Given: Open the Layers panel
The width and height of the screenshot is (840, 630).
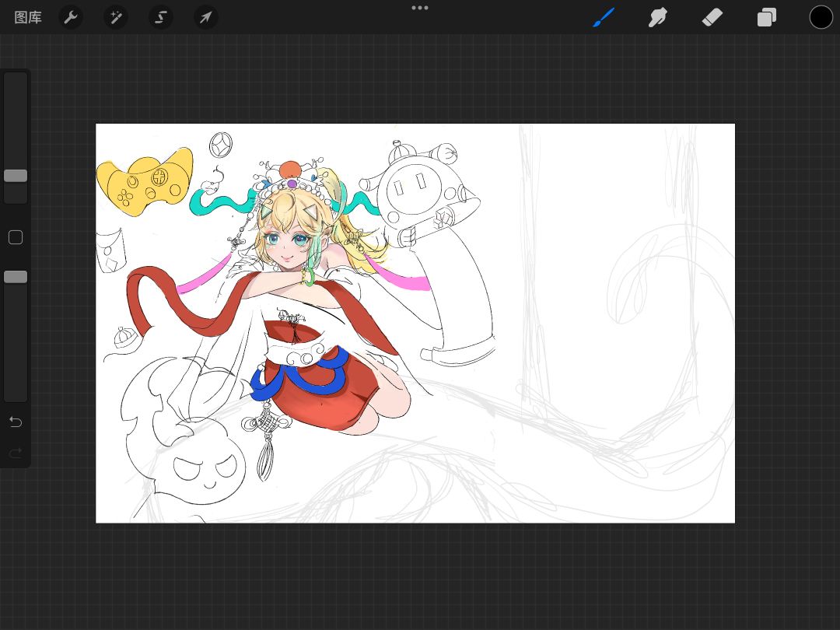Looking at the screenshot, I should [767, 17].
